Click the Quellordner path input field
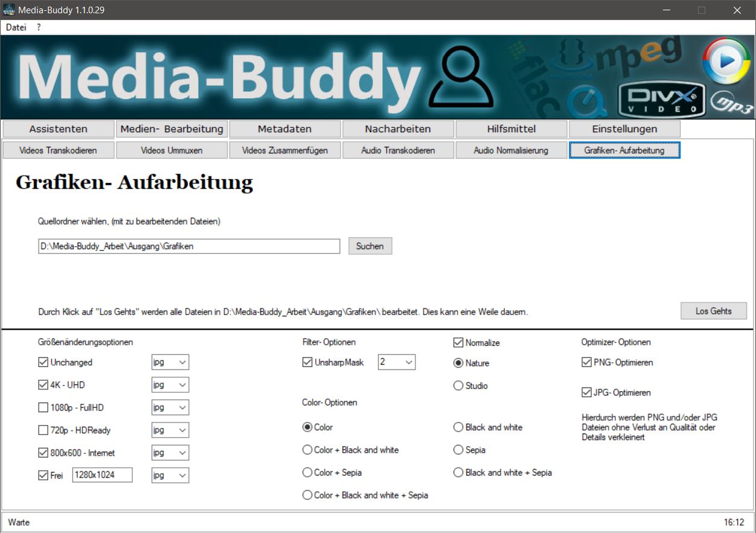The height and width of the screenshot is (533, 756). tap(189, 246)
